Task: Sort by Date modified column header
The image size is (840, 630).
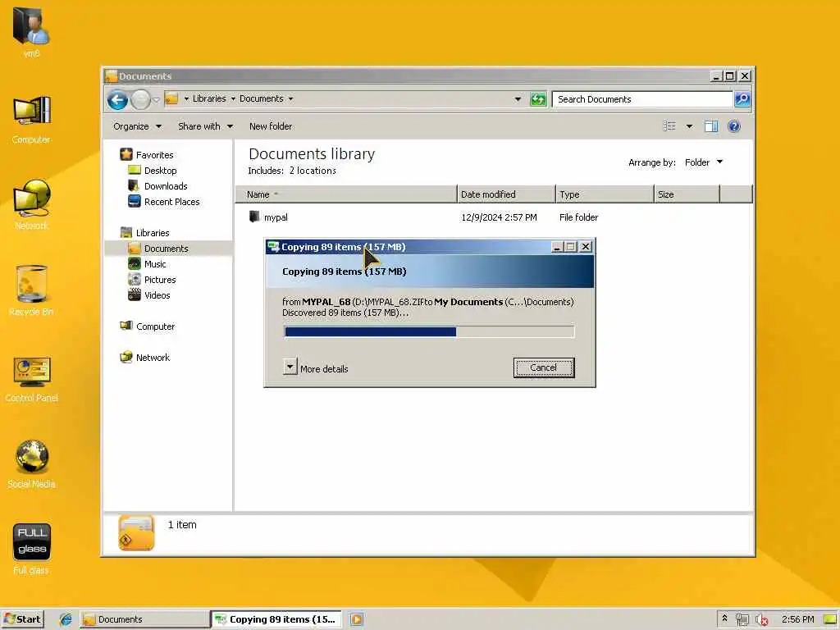Action: coord(506,194)
